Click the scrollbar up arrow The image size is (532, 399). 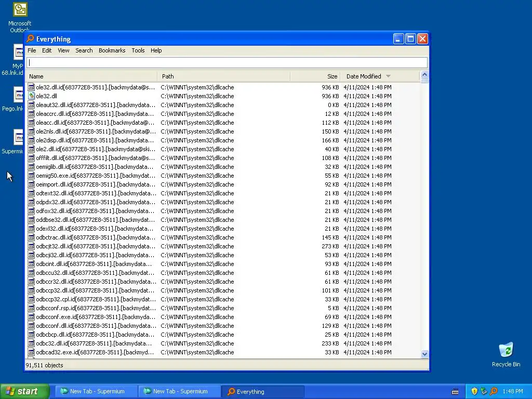424,75
